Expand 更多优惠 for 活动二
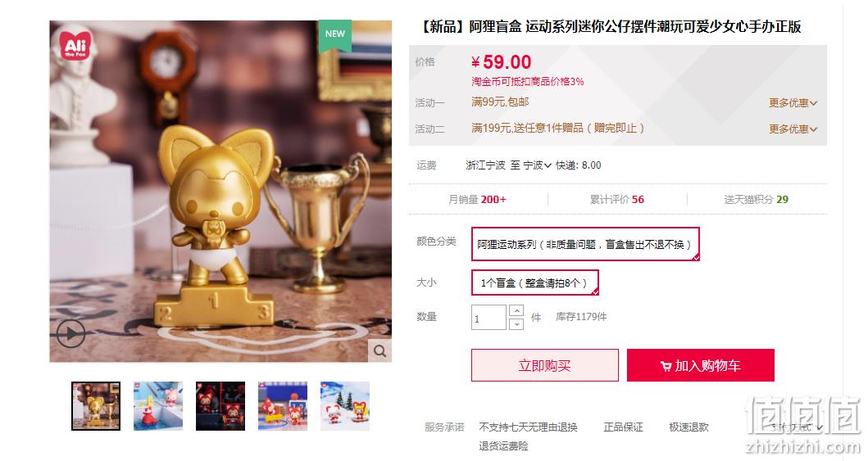 [x=793, y=129]
